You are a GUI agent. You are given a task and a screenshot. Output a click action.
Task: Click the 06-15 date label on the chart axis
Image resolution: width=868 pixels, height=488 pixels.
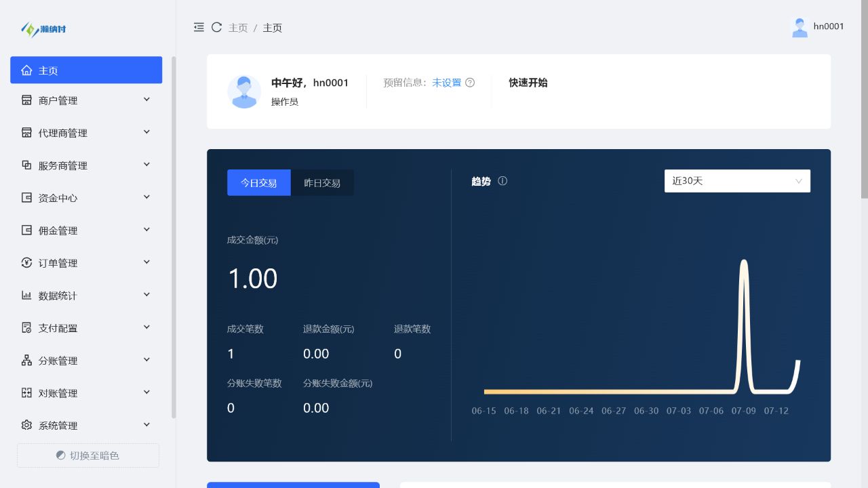(484, 411)
